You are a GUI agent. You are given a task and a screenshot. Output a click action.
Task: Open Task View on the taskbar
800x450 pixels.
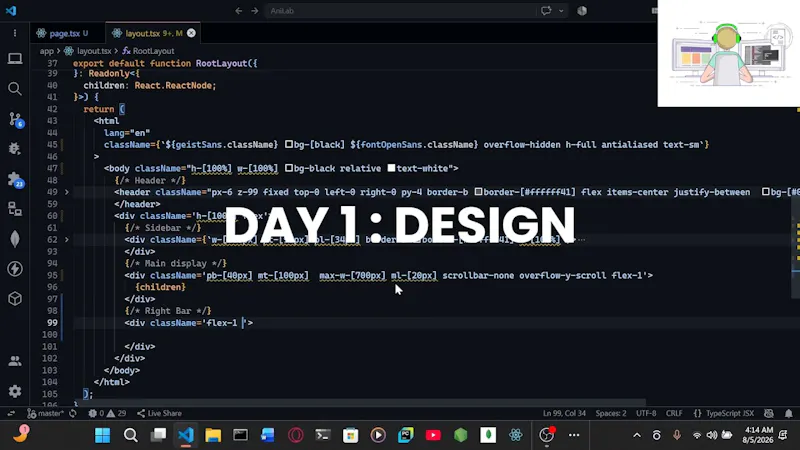[x=158, y=435]
